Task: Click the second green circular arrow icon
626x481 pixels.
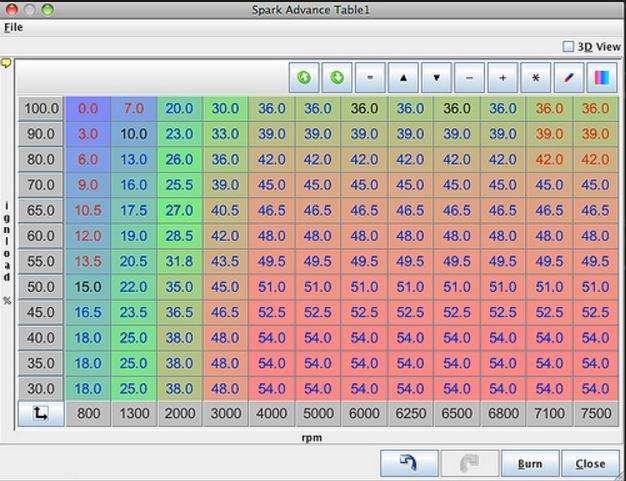Action: tap(337, 77)
